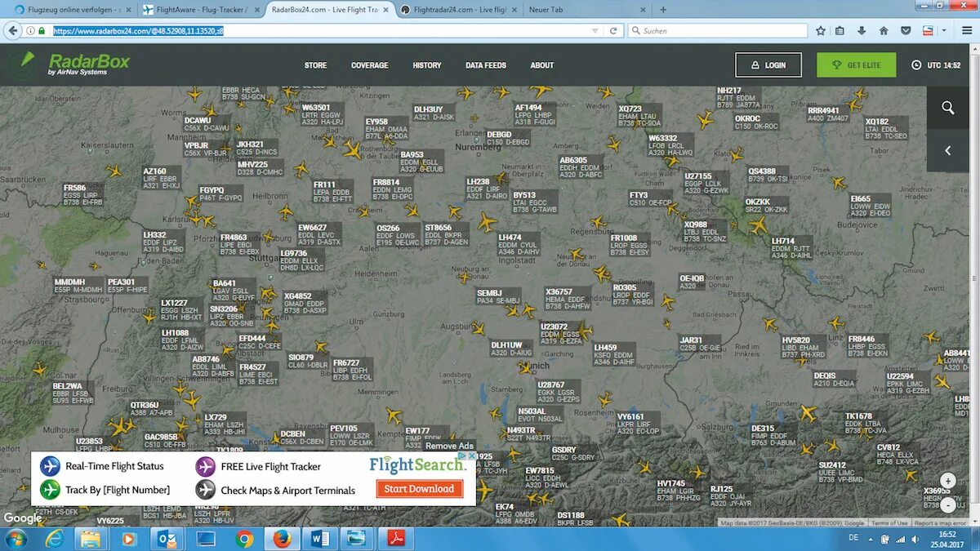Viewport: 980px width, 551px height.
Task: Open the URL history dropdown arrow
Action: click(595, 30)
